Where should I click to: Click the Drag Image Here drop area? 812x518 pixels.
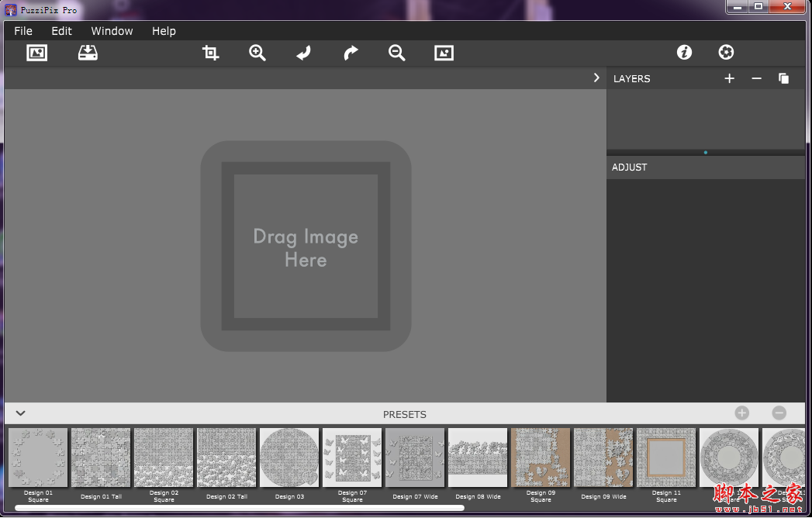[x=306, y=247]
